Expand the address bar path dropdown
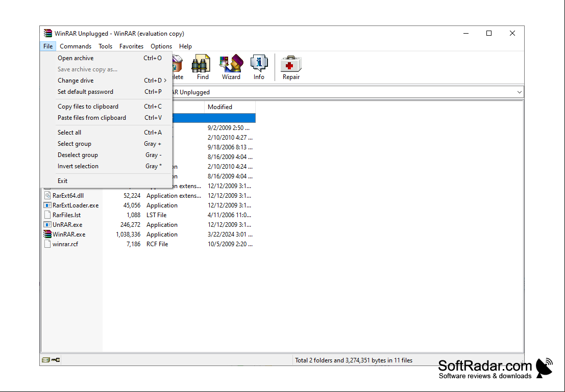The width and height of the screenshot is (565, 392). (519, 92)
